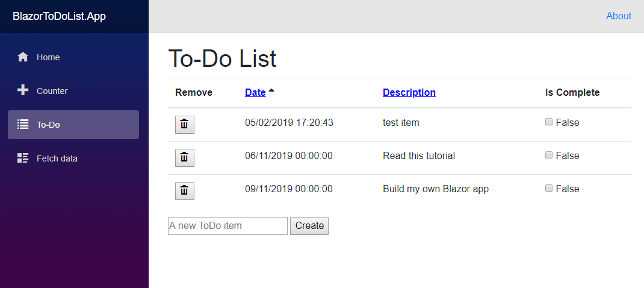
Task: Click the To-Do list icon in sidebar
Action: point(23,124)
